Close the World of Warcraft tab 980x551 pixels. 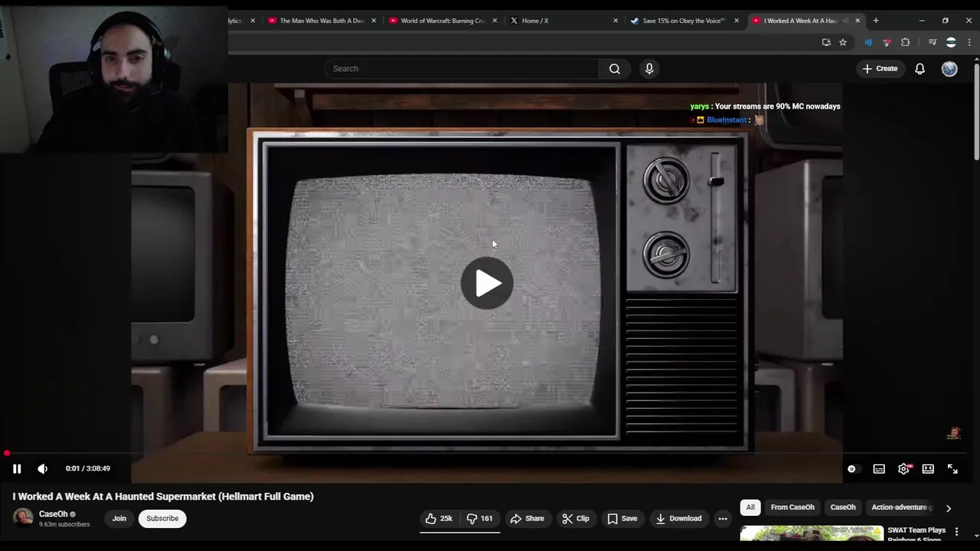click(x=495, y=21)
